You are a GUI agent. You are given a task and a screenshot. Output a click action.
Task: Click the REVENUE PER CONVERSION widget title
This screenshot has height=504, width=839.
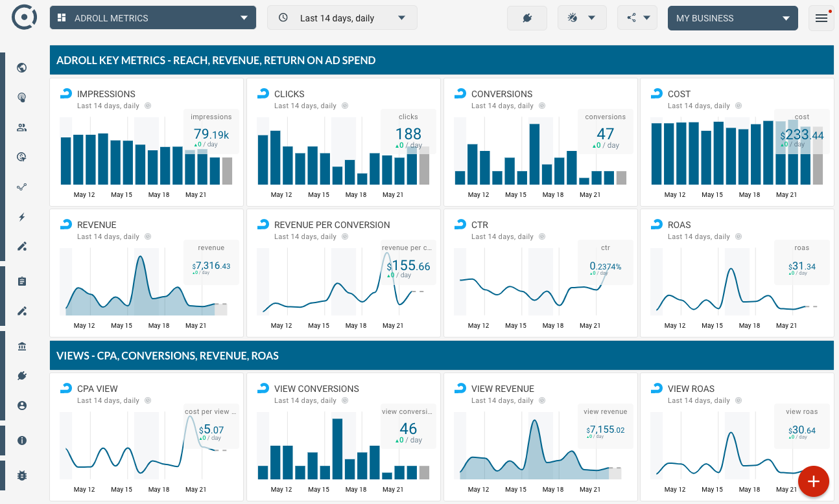pos(332,225)
